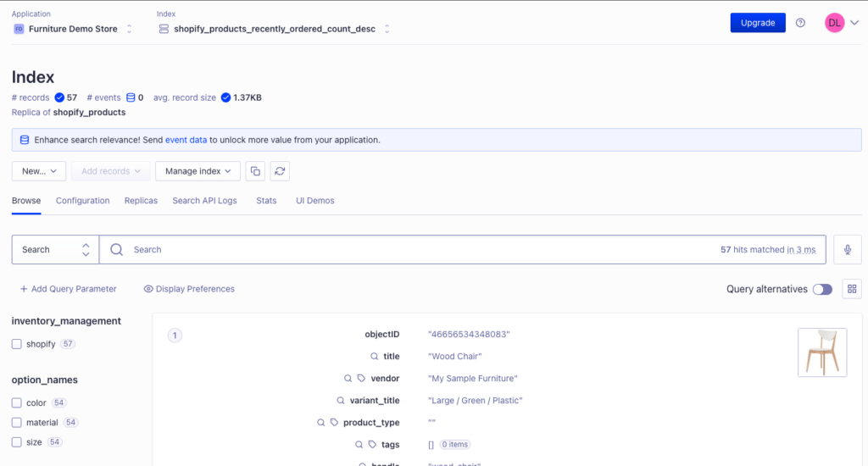Open the shopify_products primary index link
The width and height of the screenshot is (868, 466).
pyautogui.click(x=89, y=113)
